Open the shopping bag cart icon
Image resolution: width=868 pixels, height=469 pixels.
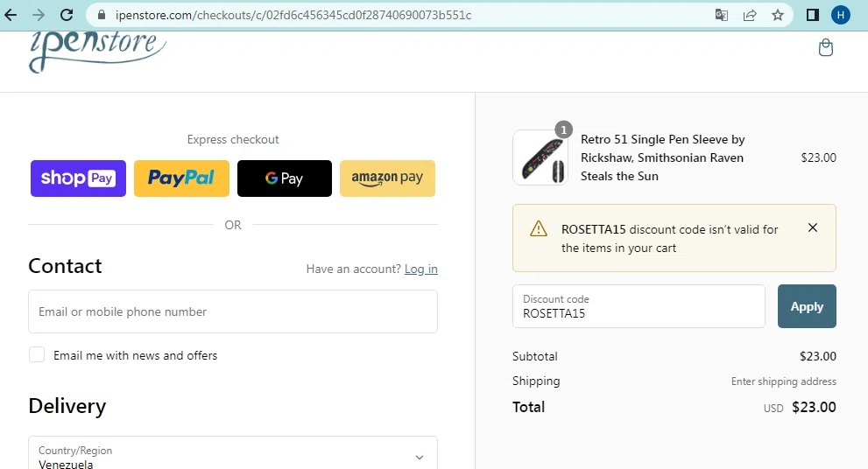click(825, 47)
